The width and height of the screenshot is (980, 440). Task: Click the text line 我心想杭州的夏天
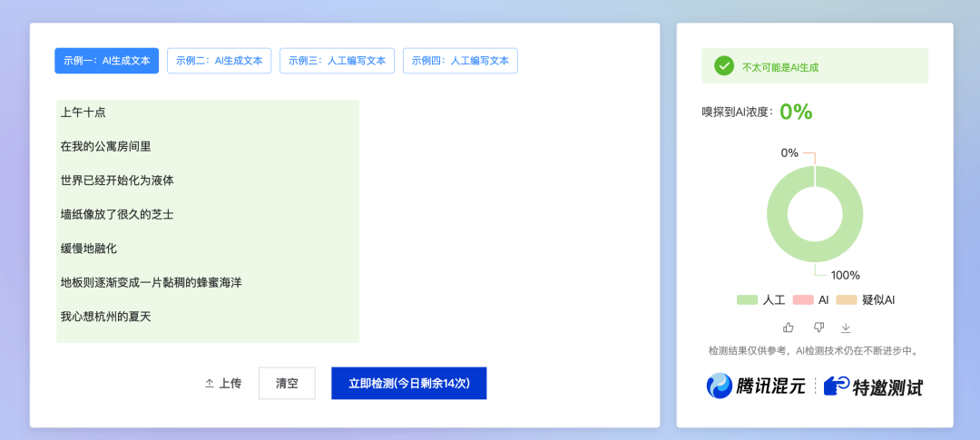point(105,317)
